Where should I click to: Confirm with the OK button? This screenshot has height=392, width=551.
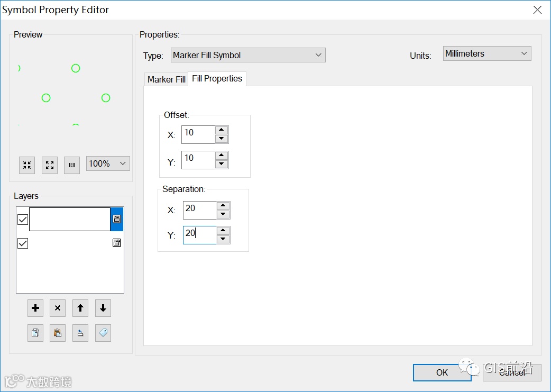[x=442, y=372]
